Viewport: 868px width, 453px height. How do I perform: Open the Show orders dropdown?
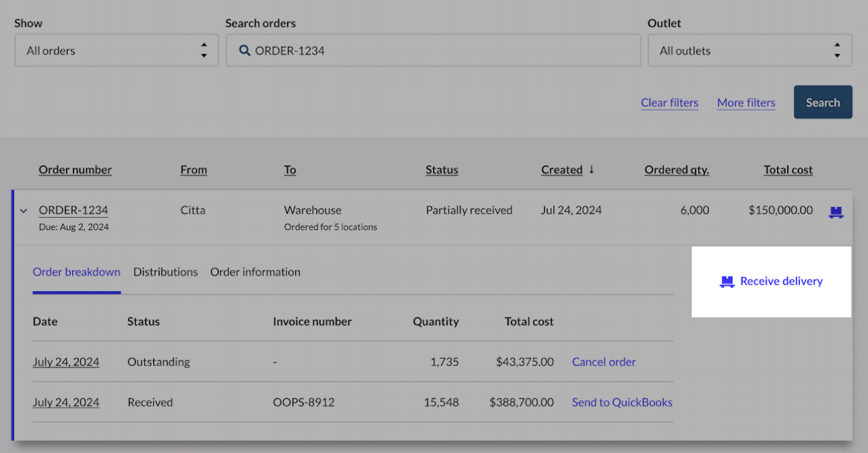(x=117, y=51)
